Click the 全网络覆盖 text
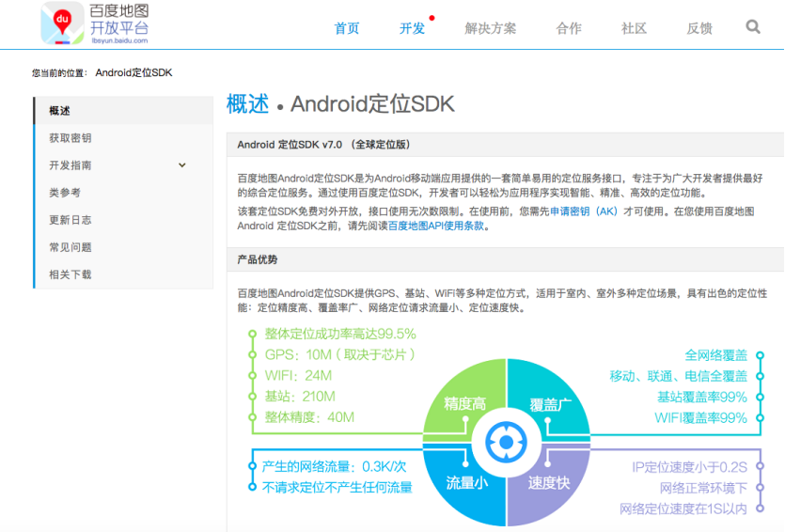 coord(716,355)
